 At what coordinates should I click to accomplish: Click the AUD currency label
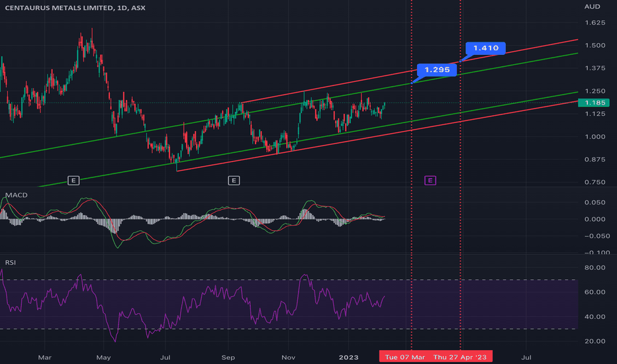593,7
